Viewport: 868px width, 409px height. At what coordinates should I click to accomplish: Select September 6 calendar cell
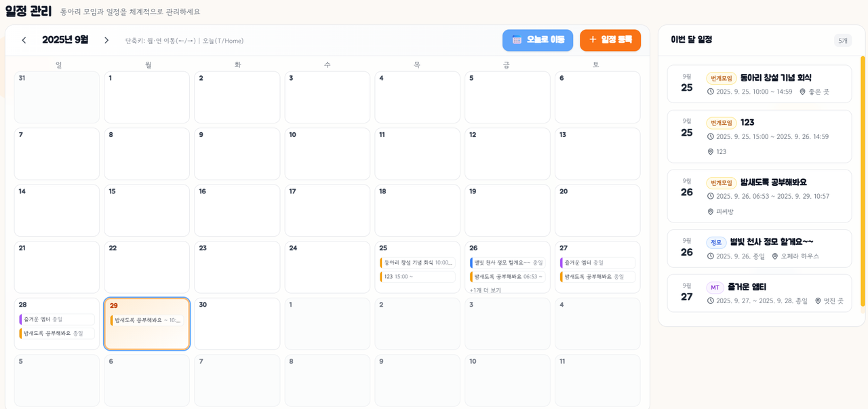(x=597, y=97)
